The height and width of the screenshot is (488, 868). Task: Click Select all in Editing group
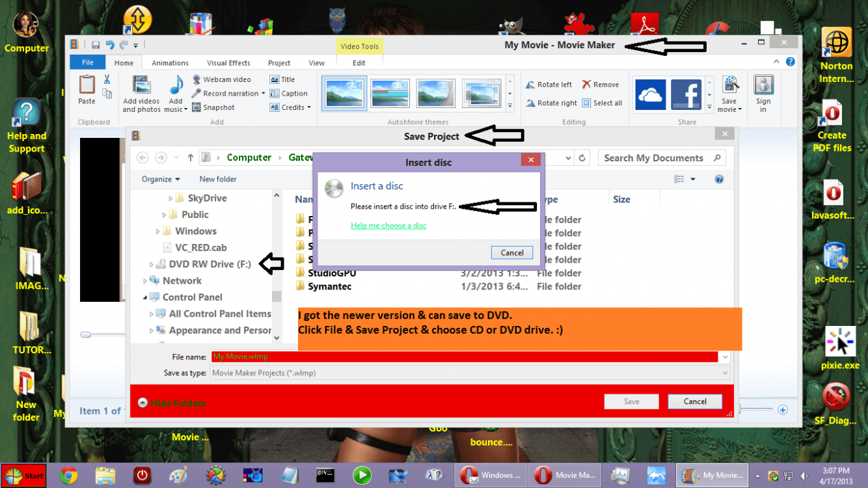point(602,103)
